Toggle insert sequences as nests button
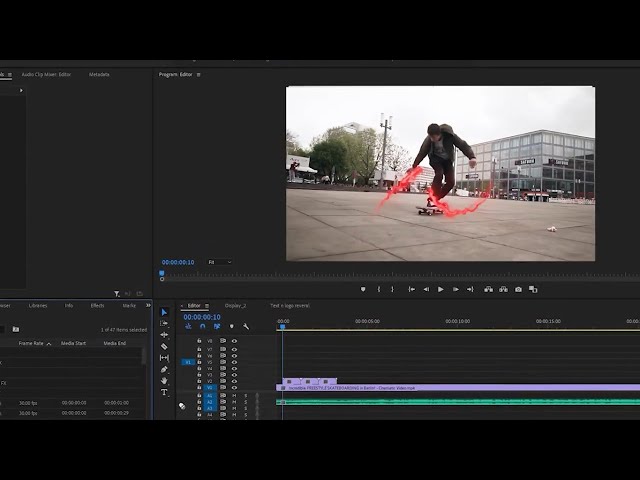 coord(188,327)
